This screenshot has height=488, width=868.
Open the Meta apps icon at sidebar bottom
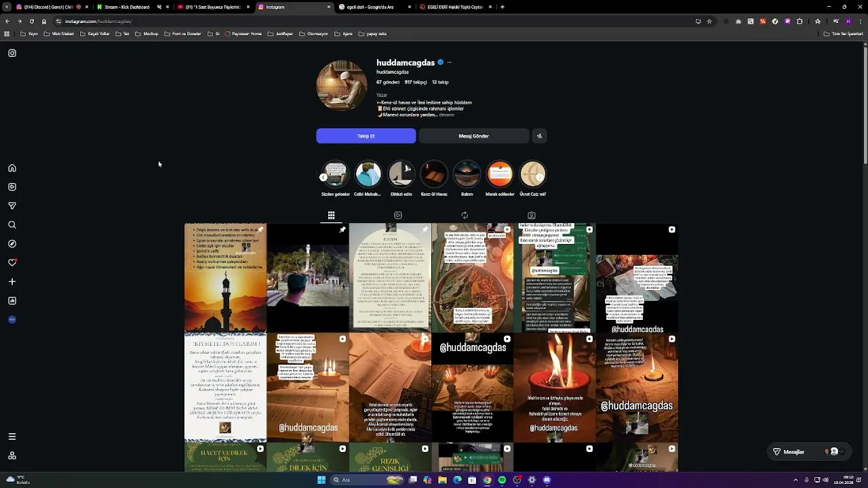point(12,455)
